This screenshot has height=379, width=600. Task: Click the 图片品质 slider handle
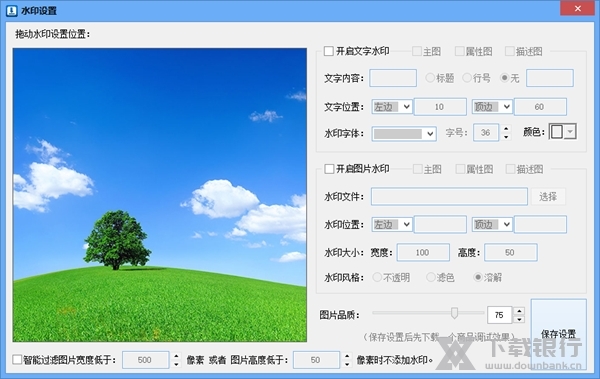click(454, 313)
